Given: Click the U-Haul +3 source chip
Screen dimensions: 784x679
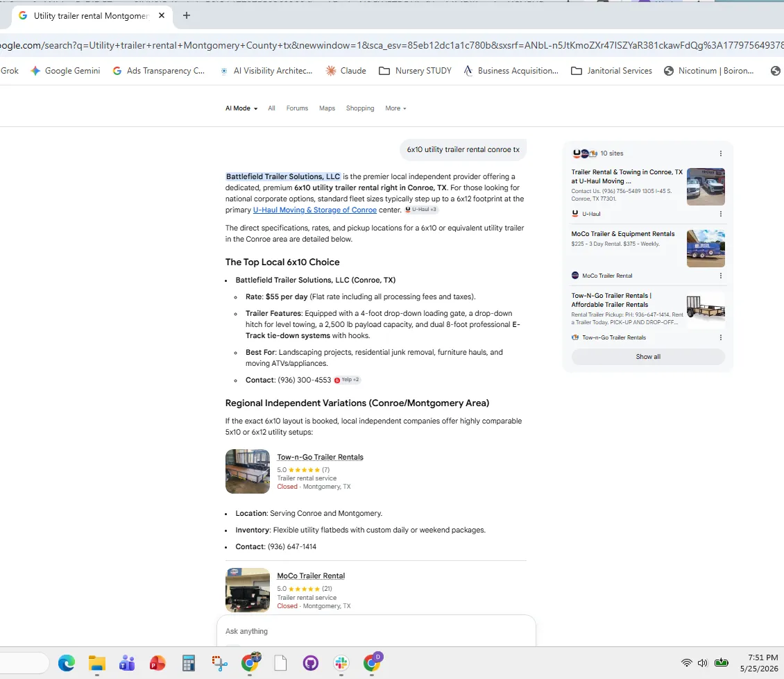Looking at the screenshot, I should point(421,209).
